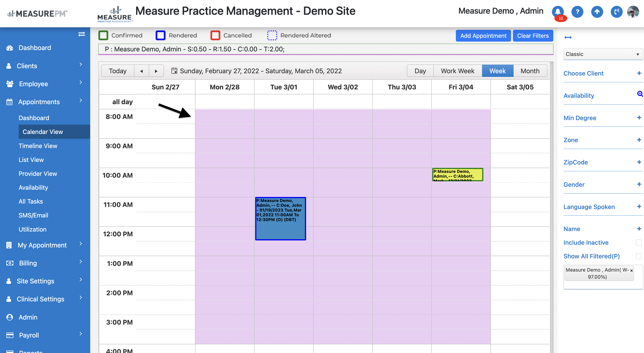Open the calendar date picker icon
Viewport: 644px width, 353px height.
[x=174, y=71]
